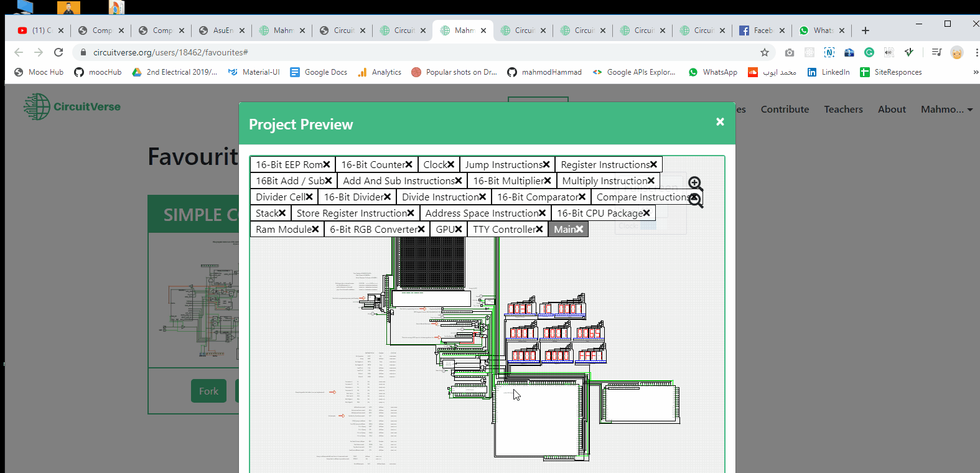Image resolution: width=980 pixels, height=473 pixels.
Task: Close the Divider Cell circuit tab
Action: (x=309, y=197)
